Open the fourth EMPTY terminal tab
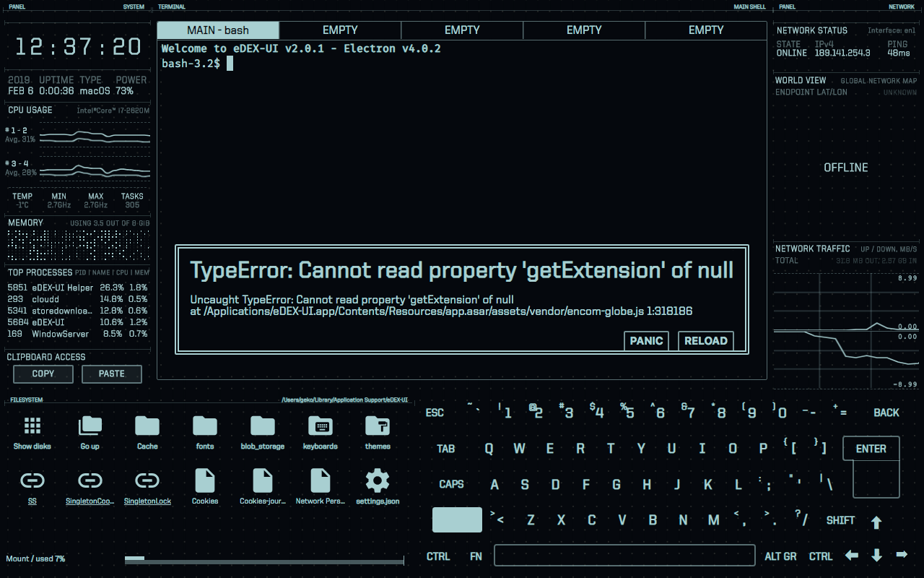The image size is (924, 578). pos(584,30)
